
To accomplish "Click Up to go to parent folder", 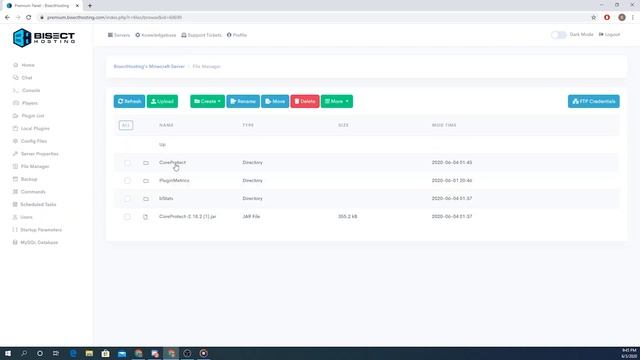I will (162, 144).
